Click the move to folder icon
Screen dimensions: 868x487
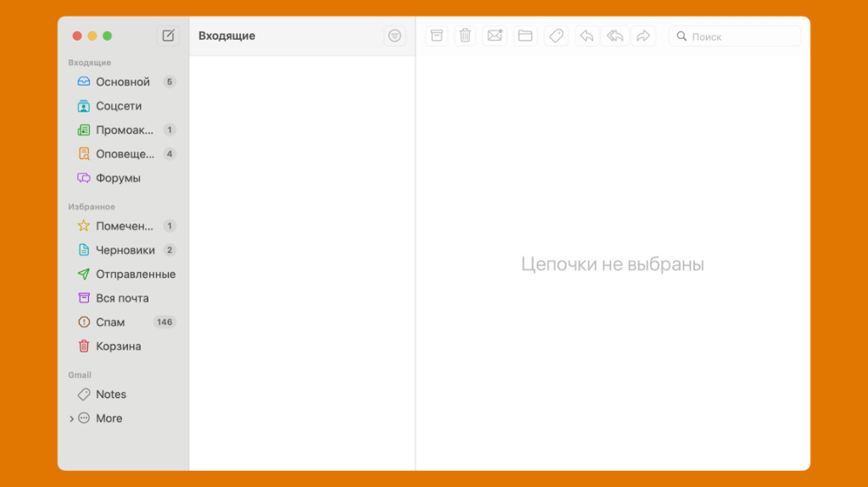pos(526,36)
